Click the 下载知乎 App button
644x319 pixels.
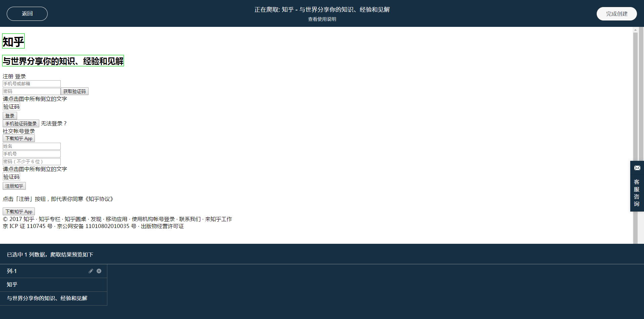click(x=18, y=138)
